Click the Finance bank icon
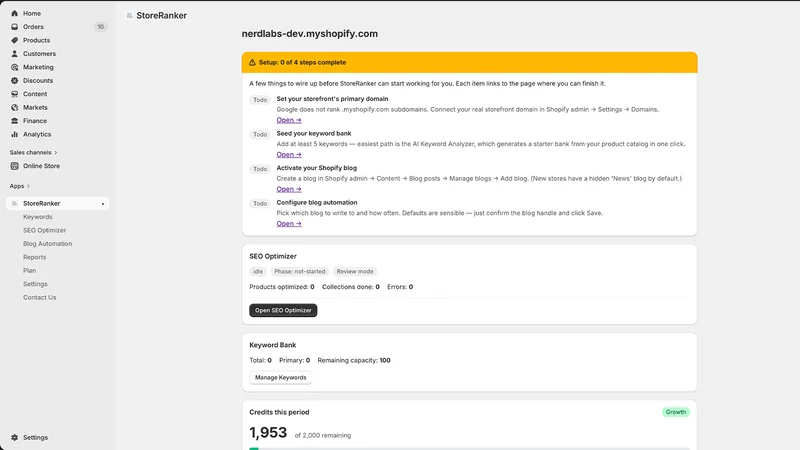 click(14, 121)
